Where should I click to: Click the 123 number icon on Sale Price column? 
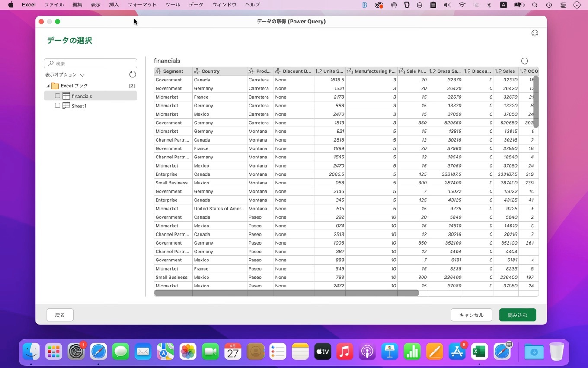(403, 71)
